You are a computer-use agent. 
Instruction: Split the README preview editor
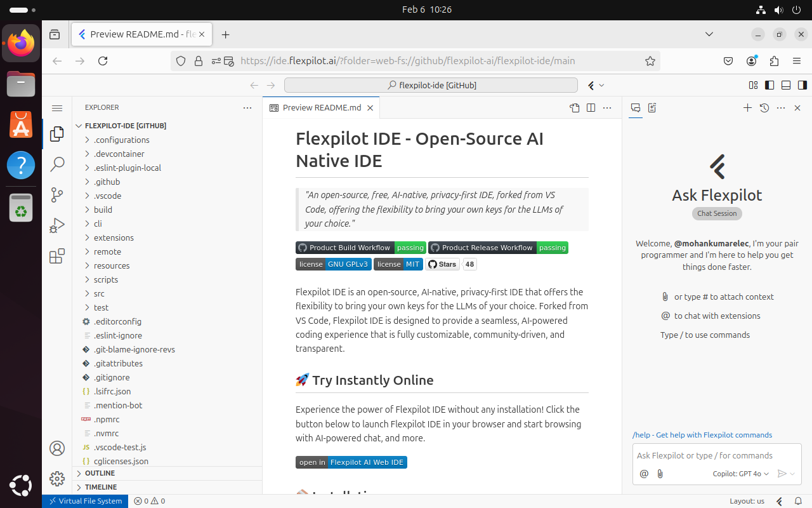point(591,108)
